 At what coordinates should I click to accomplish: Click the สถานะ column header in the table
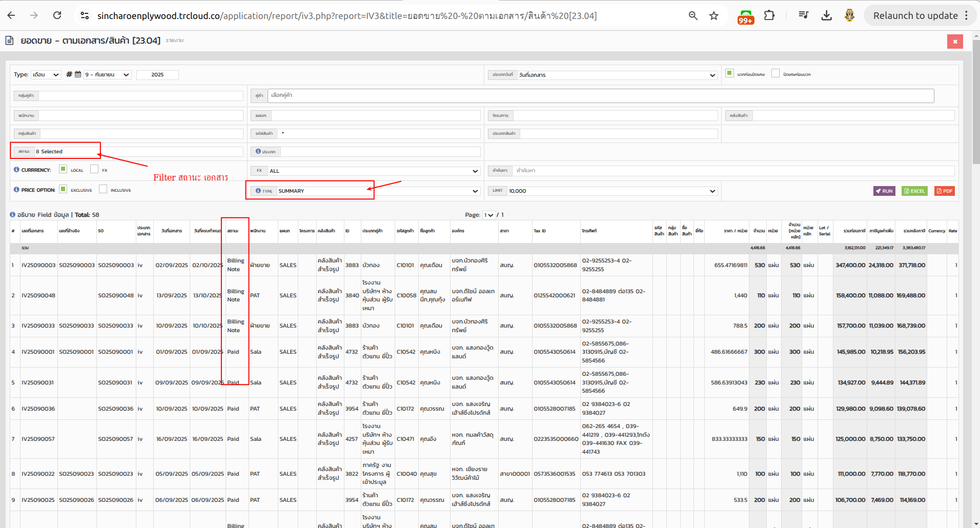(x=233, y=231)
